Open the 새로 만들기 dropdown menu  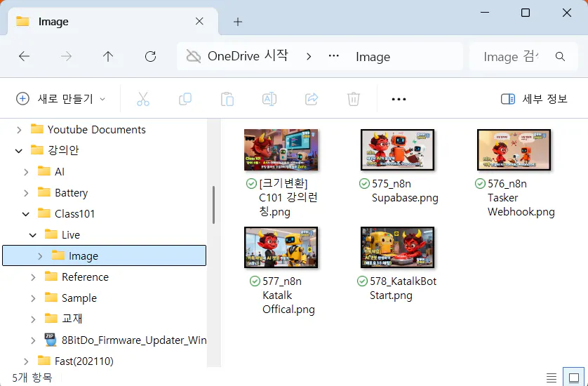61,99
